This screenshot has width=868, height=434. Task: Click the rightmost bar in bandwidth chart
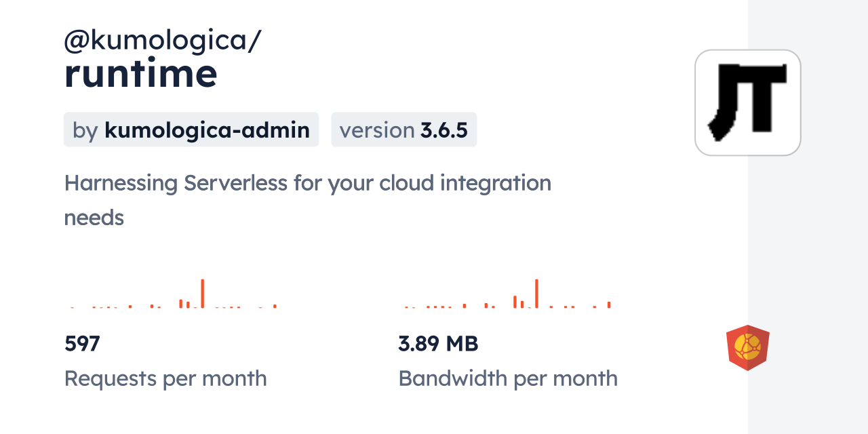coord(609,304)
